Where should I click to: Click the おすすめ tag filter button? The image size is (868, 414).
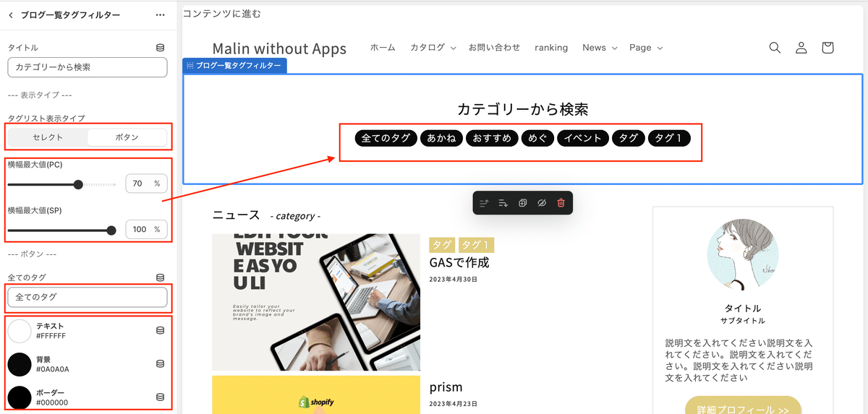(492, 138)
